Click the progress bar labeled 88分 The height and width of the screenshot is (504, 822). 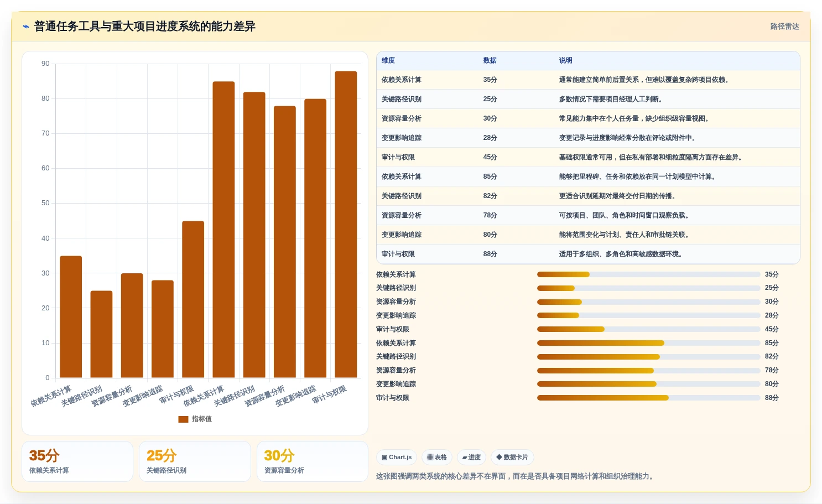(648, 398)
